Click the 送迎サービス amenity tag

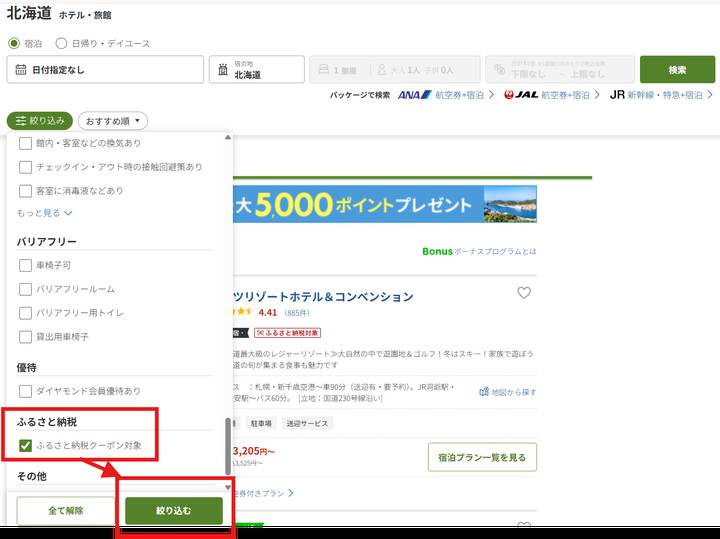pyautogui.click(x=307, y=423)
